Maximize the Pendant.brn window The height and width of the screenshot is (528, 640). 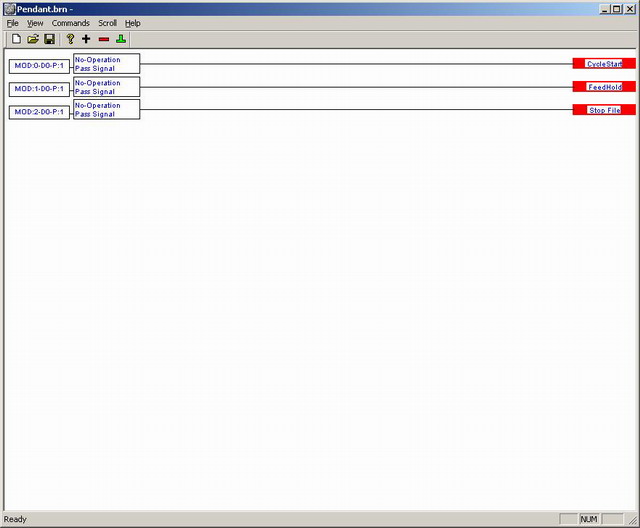pyautogui.click(x=617, y=9)
